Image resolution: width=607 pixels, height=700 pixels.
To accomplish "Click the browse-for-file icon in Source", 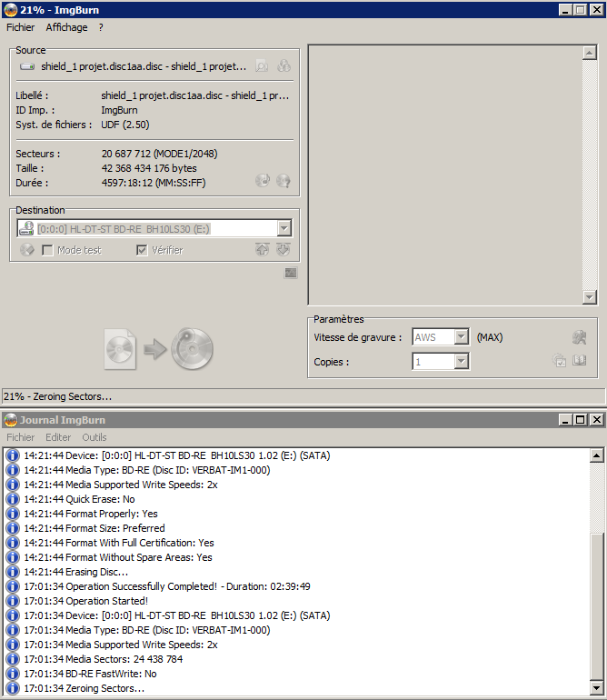I will point(262,66).
